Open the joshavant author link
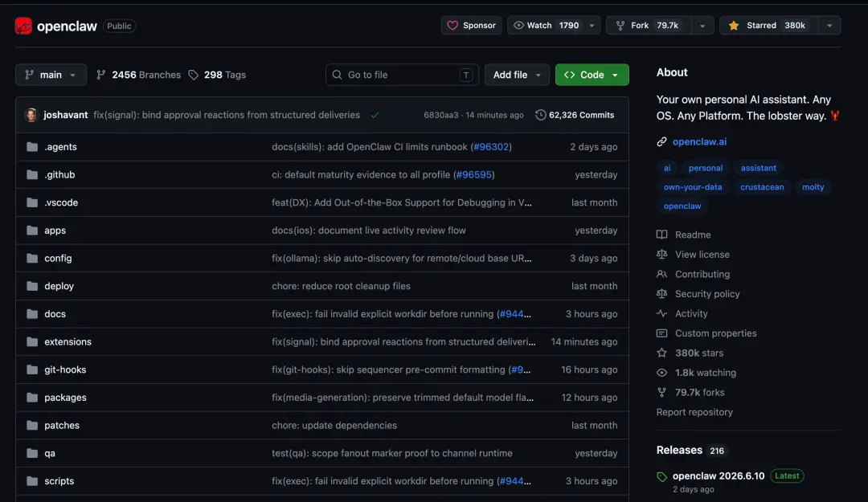Viewport: 868px width, 502px height. (x=66, y=115)
